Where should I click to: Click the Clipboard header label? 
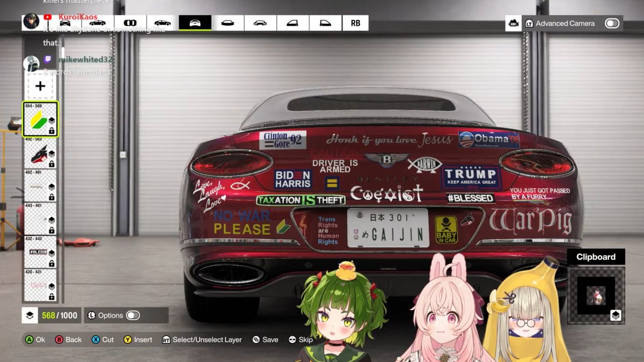coord(596,257)
